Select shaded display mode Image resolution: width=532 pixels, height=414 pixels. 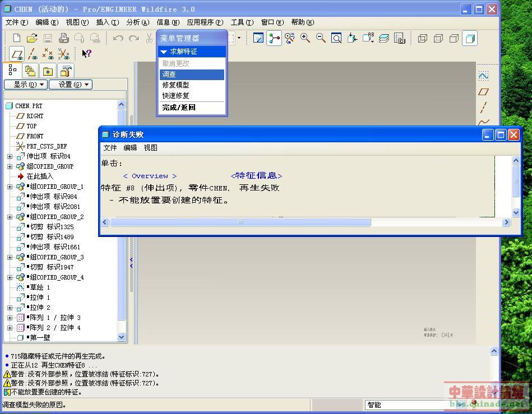[470, 38]
